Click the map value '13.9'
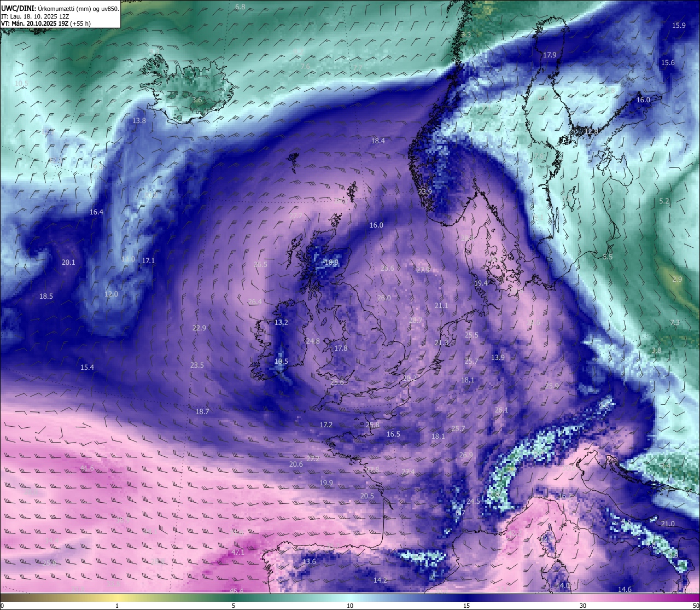This screenshot has height=610, width=700. point(498,357)
